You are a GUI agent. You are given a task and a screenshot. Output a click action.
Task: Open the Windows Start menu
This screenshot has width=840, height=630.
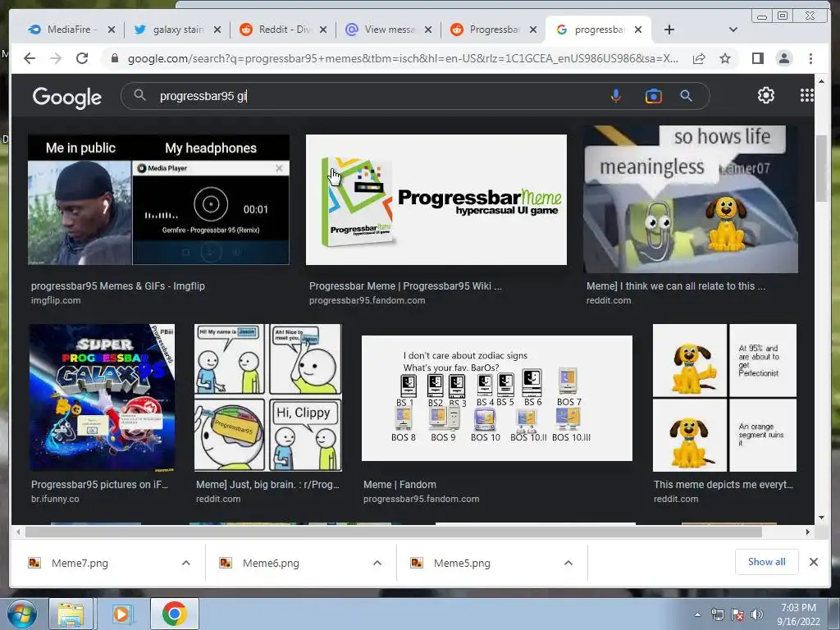[21, 614]
